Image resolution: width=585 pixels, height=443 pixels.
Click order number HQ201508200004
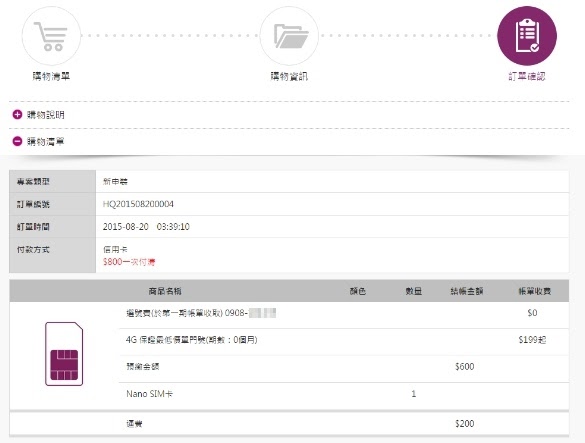point(138,204)
